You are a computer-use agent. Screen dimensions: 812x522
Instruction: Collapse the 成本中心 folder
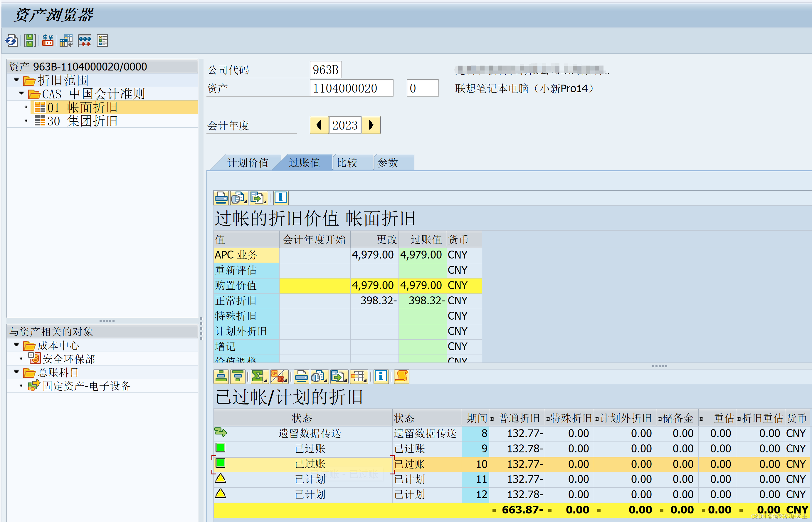click(16, 345)
